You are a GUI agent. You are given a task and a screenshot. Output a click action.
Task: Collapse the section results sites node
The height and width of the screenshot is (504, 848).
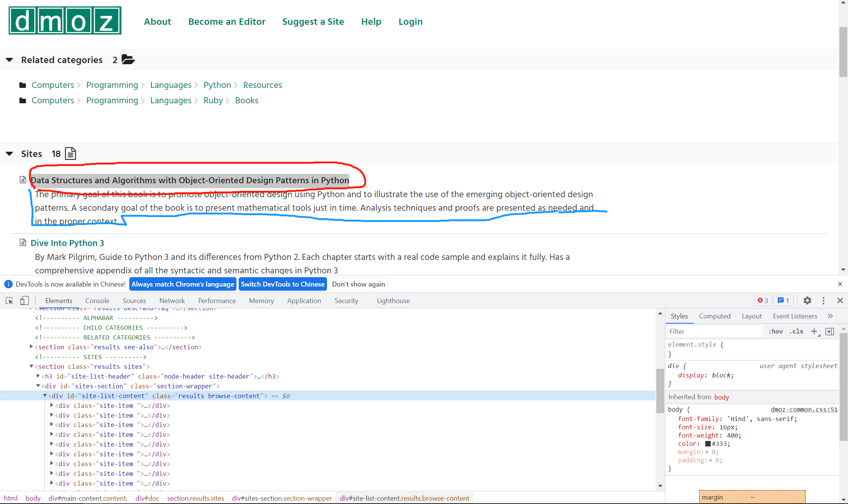32,366
